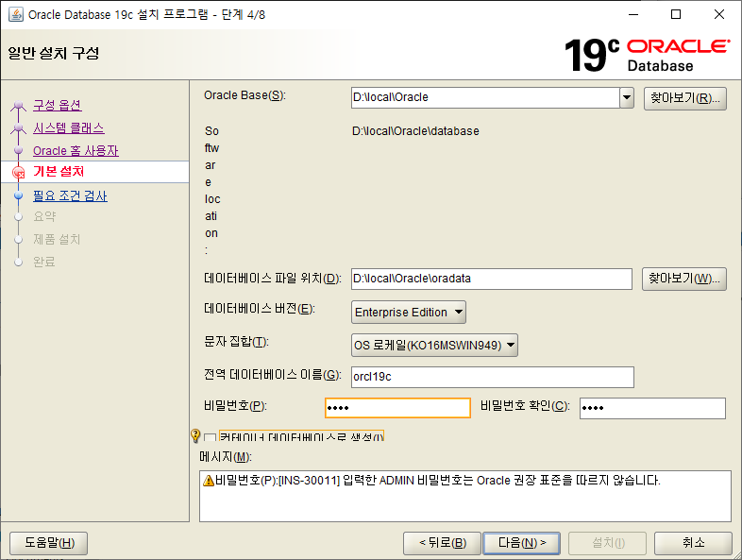
Task: Toggle the container database creation checkbox
Action: click(211, 437)
